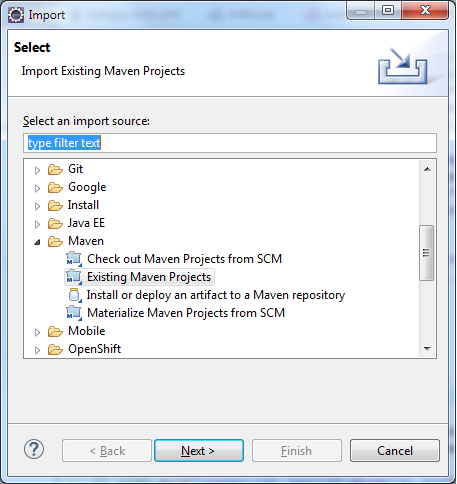Click the scroll down arrow of list
457x484 pixels.
pos(427,349)
